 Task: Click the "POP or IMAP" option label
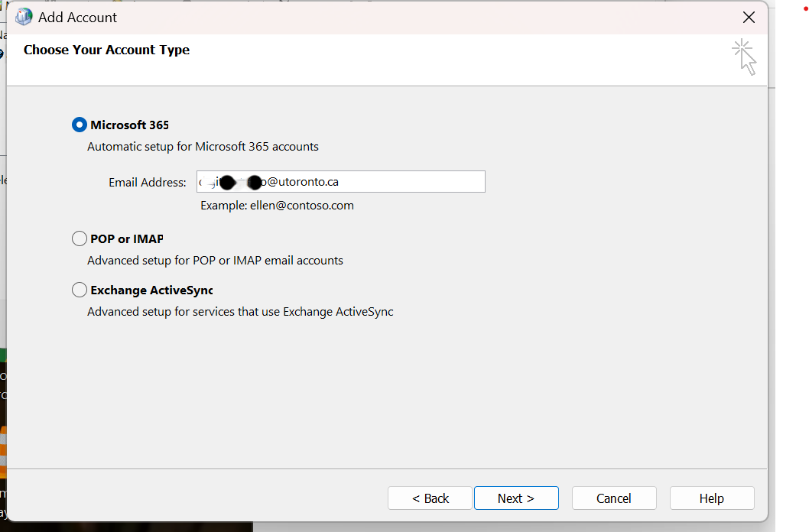pyautogui.click(x=126, y=239)
